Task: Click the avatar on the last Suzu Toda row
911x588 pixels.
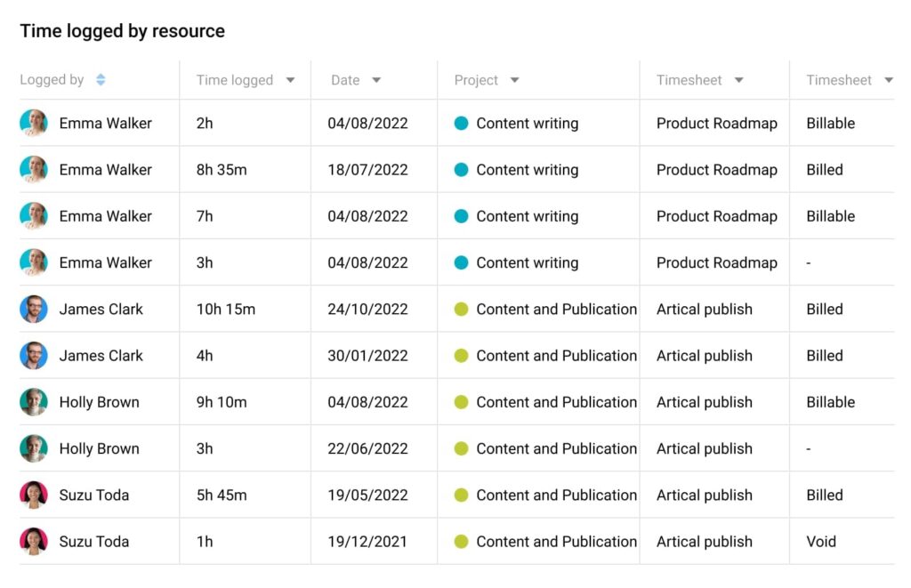Action: [x=34, y=541]
